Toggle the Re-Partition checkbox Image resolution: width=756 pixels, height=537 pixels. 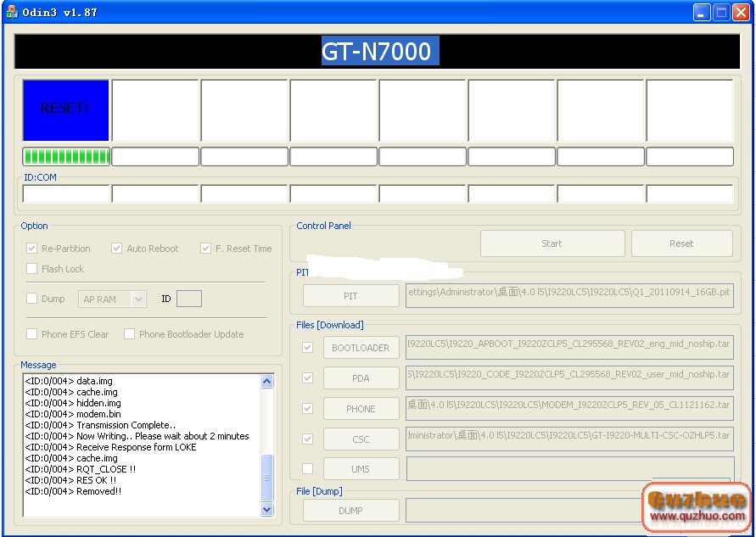(32, 249)
